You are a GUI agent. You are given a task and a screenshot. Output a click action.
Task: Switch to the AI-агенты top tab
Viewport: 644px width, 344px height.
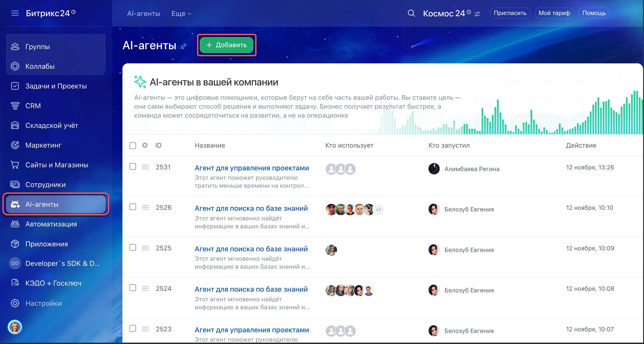tap(144, 14)
